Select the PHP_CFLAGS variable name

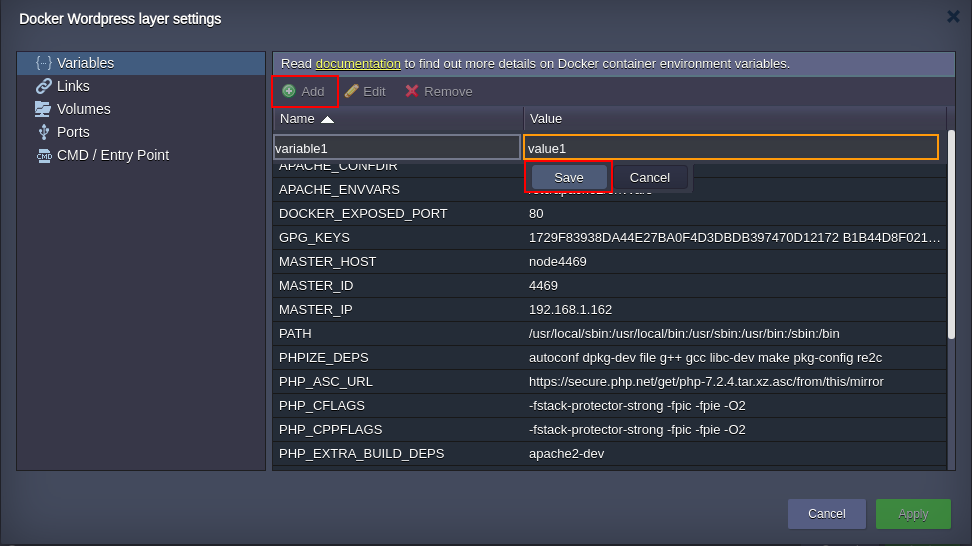pyautogui.click(x=322, y=406)
